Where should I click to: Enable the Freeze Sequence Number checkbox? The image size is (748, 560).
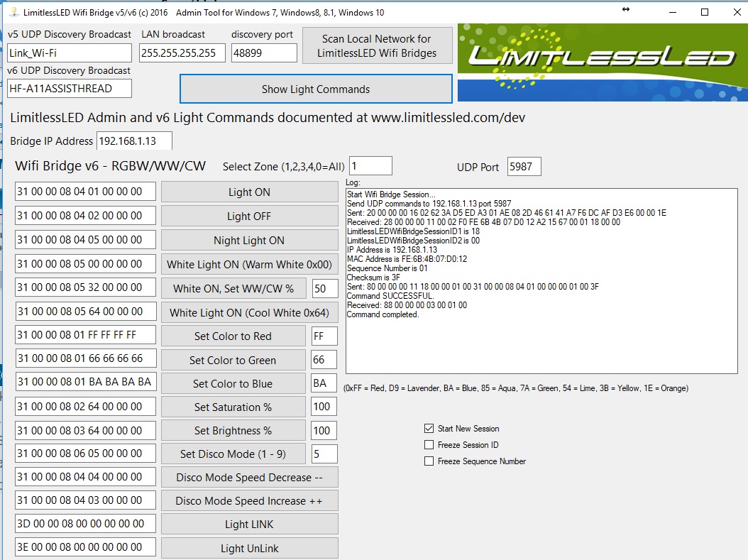[429, 461]
